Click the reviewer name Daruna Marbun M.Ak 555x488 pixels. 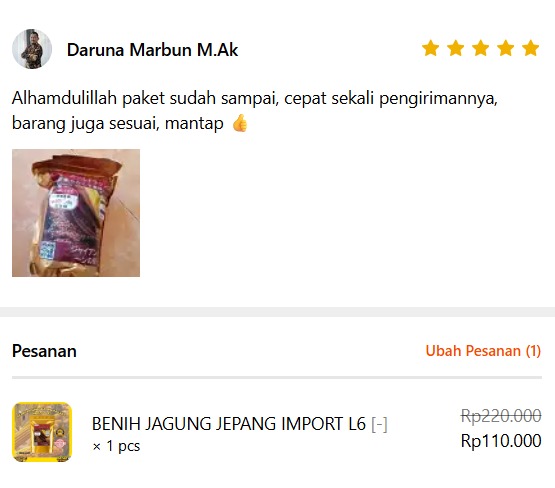[x=152, y=50]
